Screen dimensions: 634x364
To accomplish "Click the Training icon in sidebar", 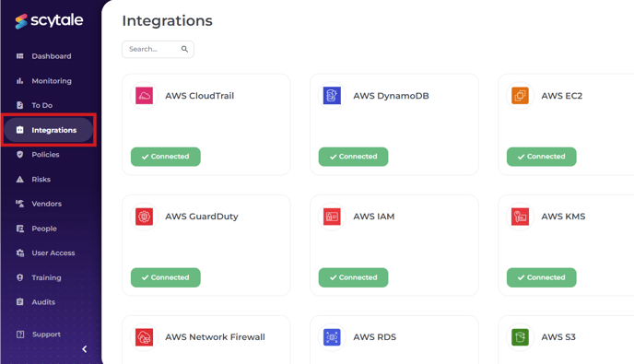I will [x=20, y=277].
